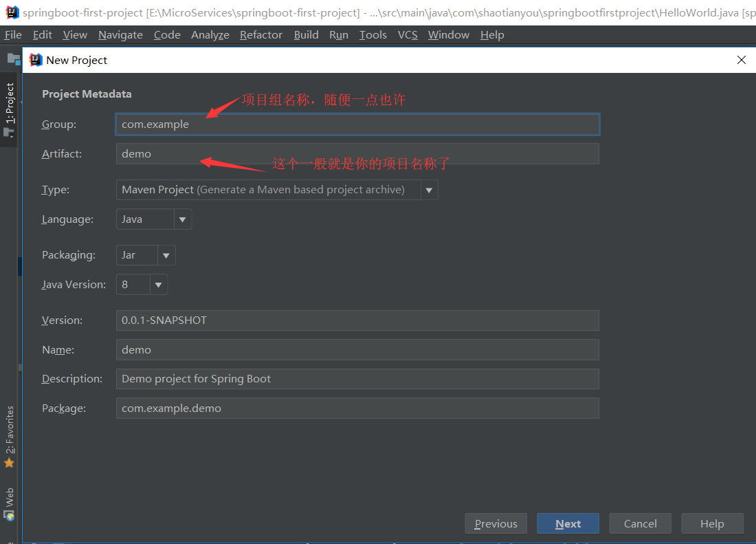This screenshot has width=756, height=544.
Task: Click the Java Version: label
Action: [74, 285]
